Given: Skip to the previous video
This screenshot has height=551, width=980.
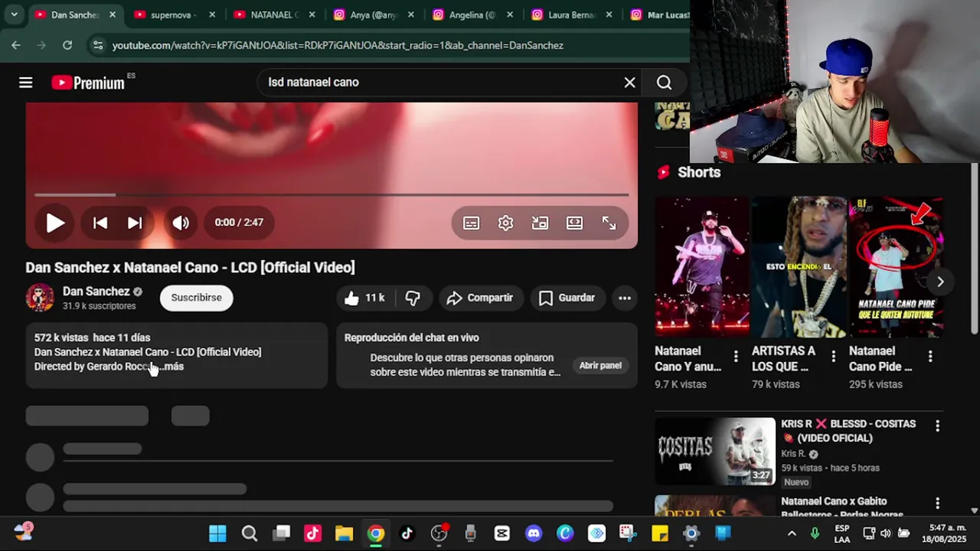Looking at the screenshot, I should [100, 223].
